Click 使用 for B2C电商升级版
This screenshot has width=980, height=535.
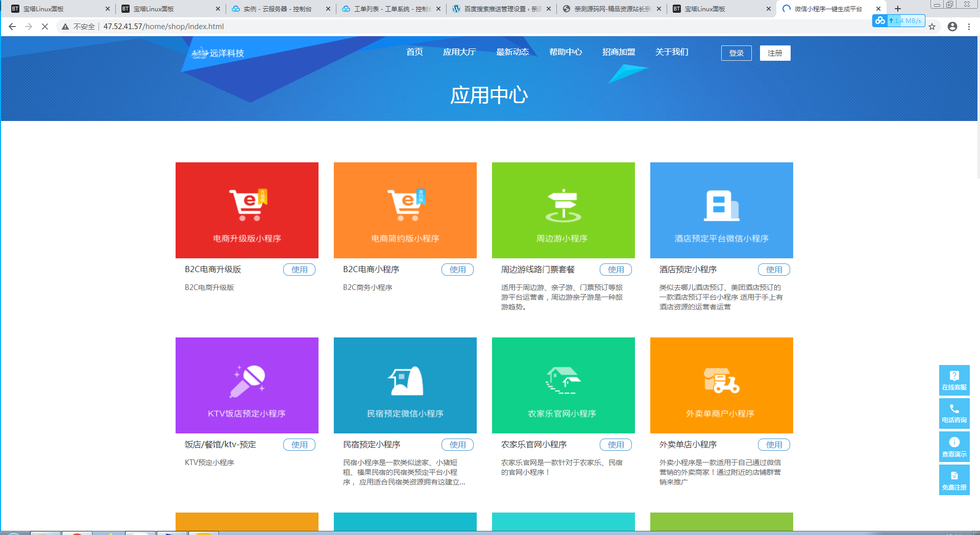click(x=300, y=270)
